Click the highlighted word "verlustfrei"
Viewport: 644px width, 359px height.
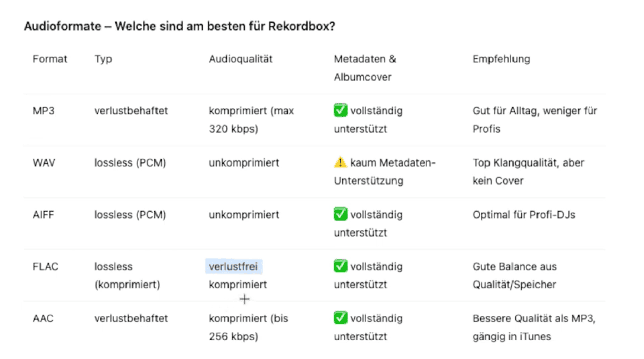[233, 266]
